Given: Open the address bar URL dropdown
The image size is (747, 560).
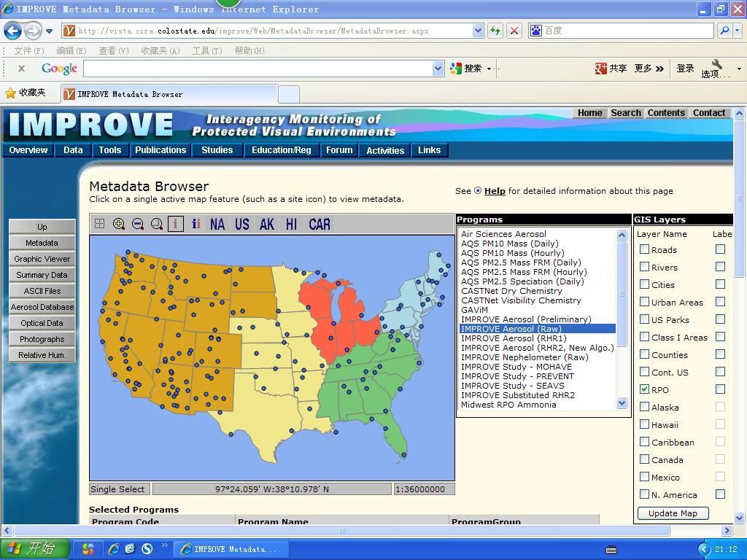Looking at the screenshot, I should pos(478,31).
